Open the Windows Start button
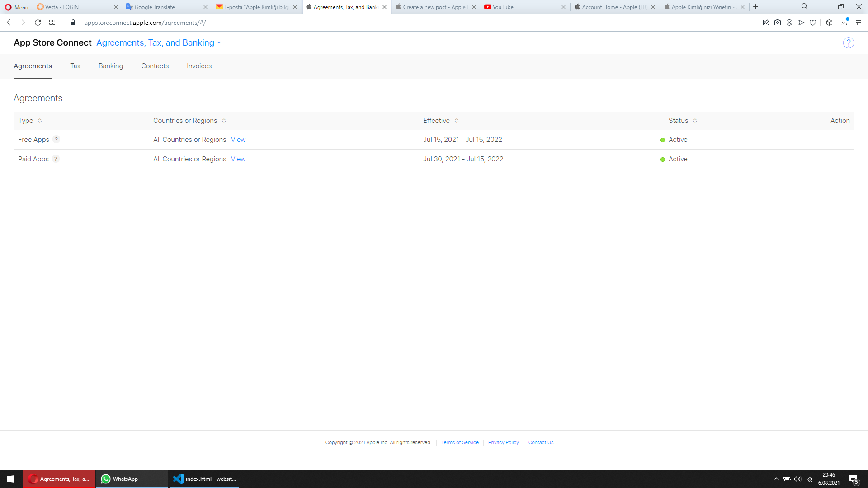 11,479
